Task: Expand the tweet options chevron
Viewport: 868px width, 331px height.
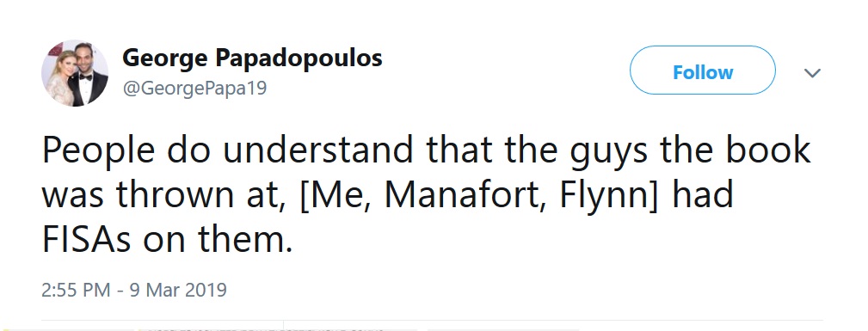Action: [x=812, y=72]
